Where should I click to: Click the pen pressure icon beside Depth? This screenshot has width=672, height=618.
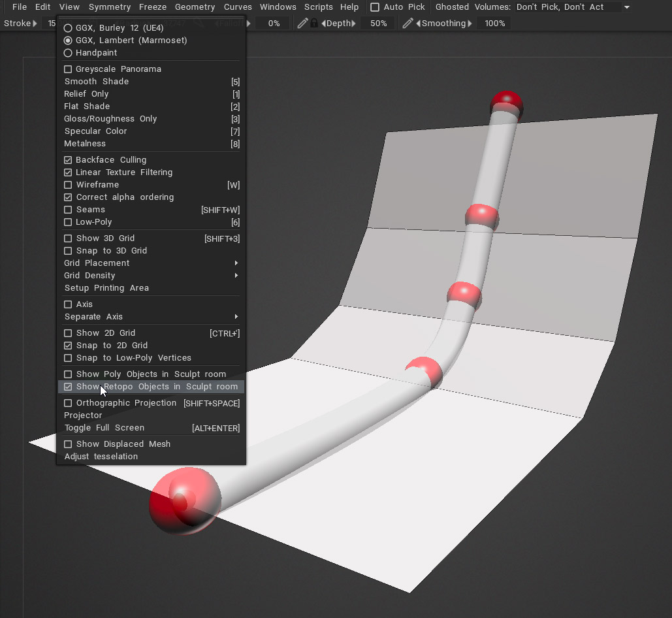[x=302, y=24]
